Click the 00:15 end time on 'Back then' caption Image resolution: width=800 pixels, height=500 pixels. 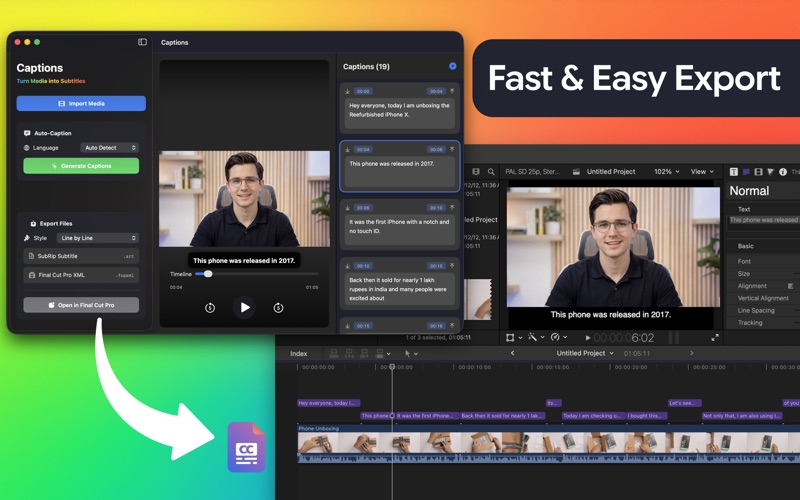436,266
